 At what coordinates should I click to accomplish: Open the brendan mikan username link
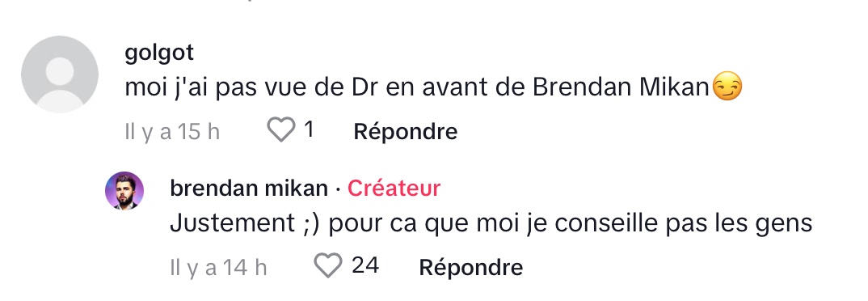tap(249, 189)
